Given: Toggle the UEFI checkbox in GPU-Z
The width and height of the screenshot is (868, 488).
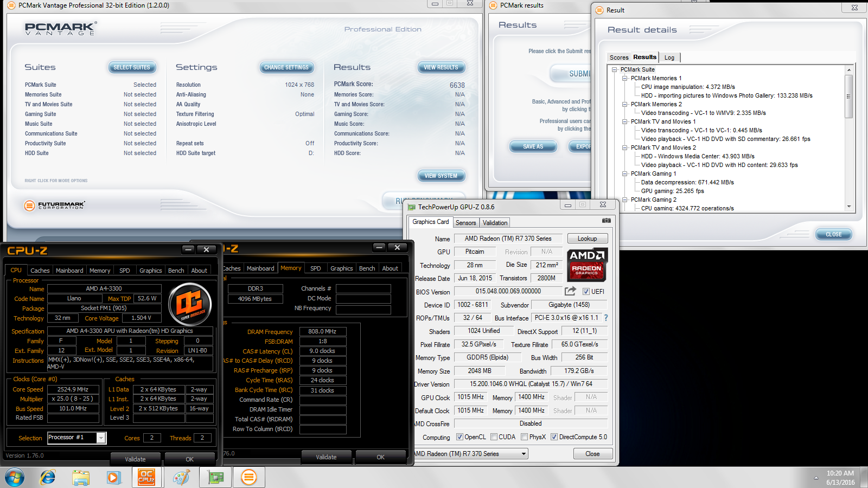Looking at the screenshot, I should pyautogui.click(x=586, y=292).
